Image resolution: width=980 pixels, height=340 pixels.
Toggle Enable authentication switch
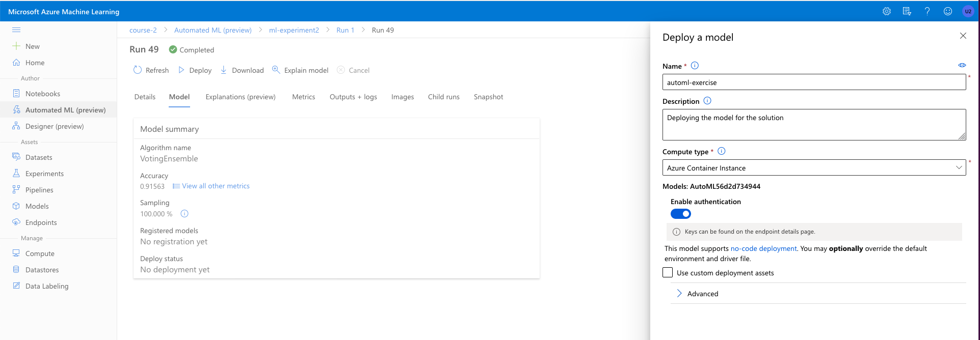point(680,214)
